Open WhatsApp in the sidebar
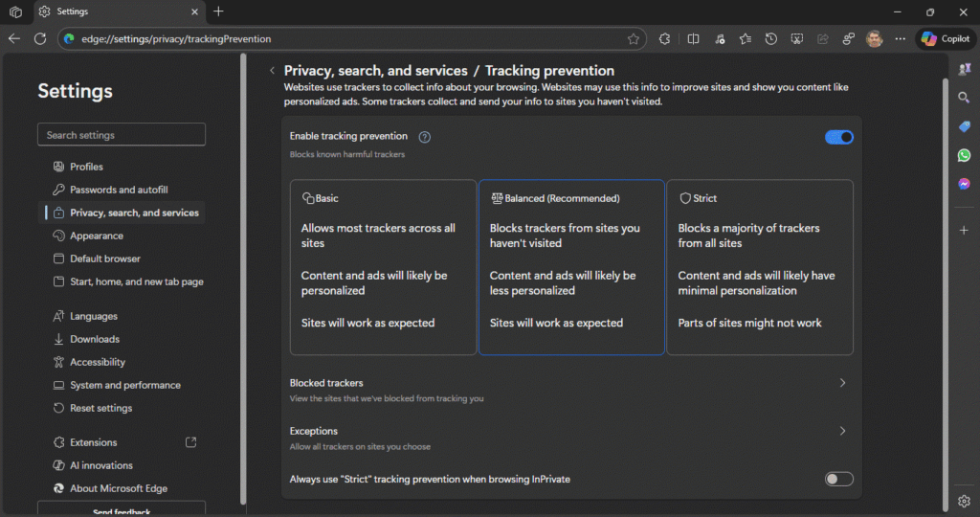980x517 pixels. [964, 155]
